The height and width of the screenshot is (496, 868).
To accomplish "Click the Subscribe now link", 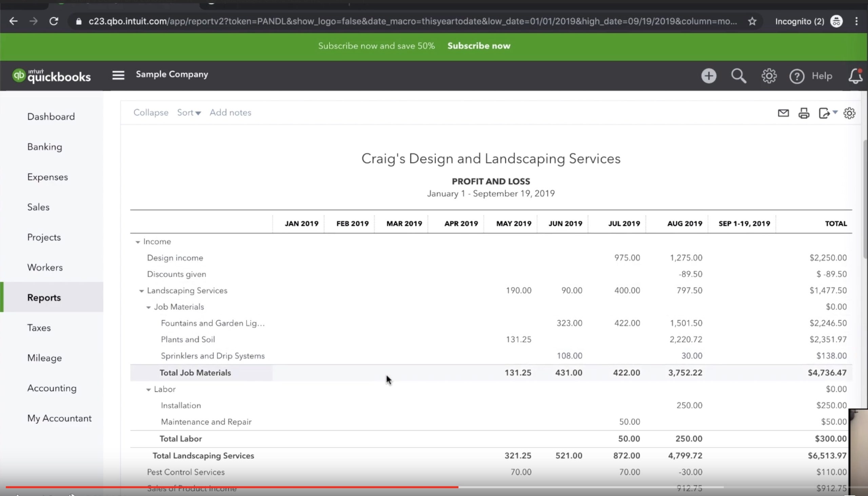I will coord(479,46).
